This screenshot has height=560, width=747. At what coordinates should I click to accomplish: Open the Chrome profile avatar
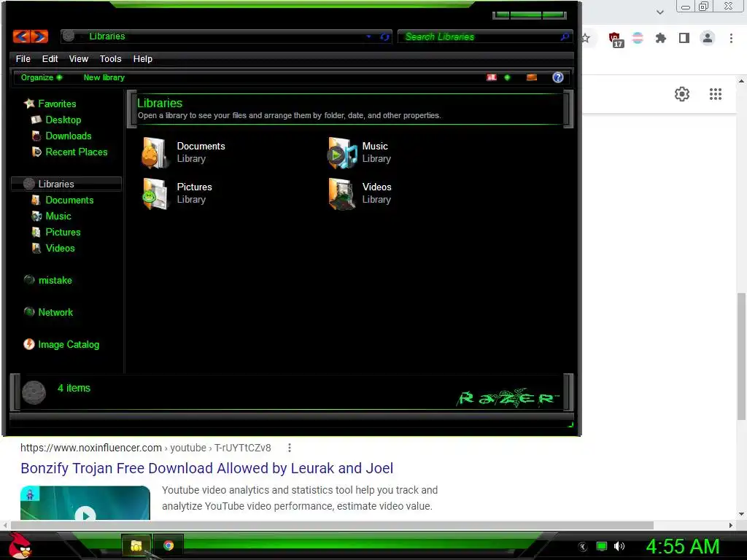click(708, 38)
